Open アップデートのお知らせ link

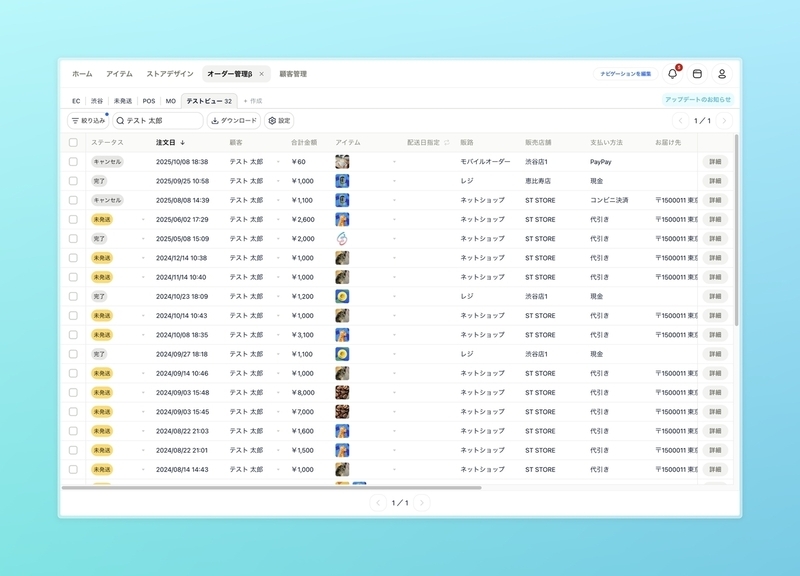pyautogui.click(x=697, y=99)
